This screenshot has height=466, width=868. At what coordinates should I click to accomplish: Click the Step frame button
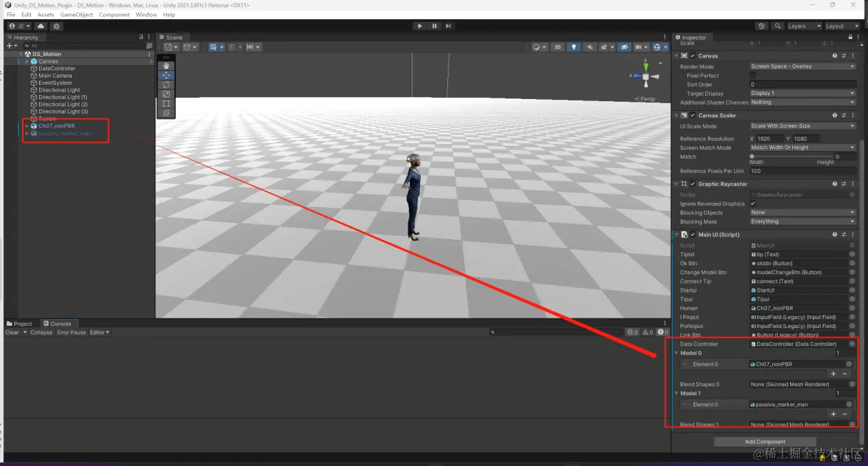click(x=449, y=26)
